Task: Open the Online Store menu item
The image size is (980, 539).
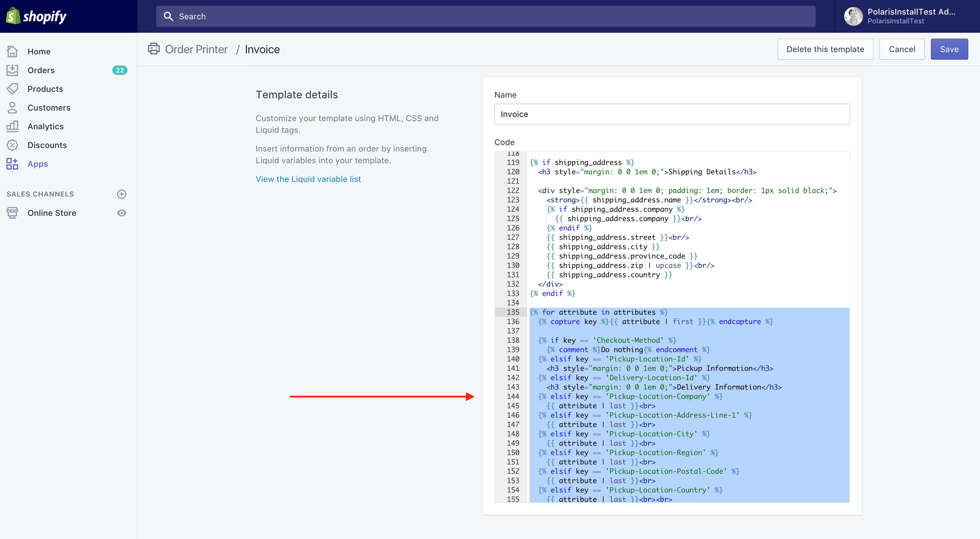Action: point(52,213)
